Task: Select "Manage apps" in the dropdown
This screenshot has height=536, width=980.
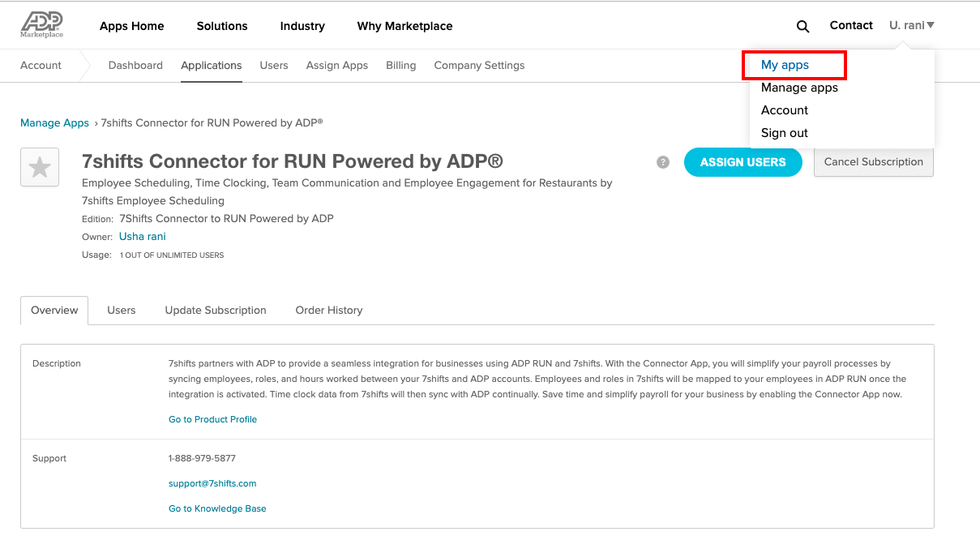Action: [x=798, y=88]
